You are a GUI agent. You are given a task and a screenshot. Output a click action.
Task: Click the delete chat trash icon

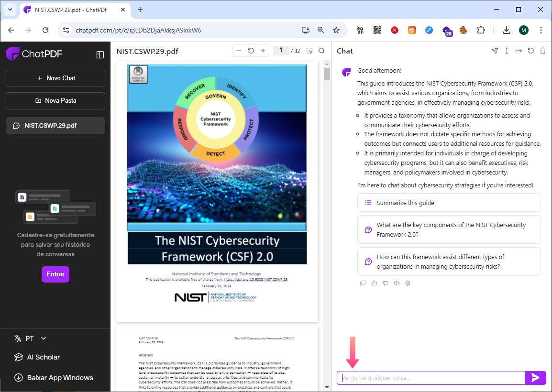click(542, 51)
